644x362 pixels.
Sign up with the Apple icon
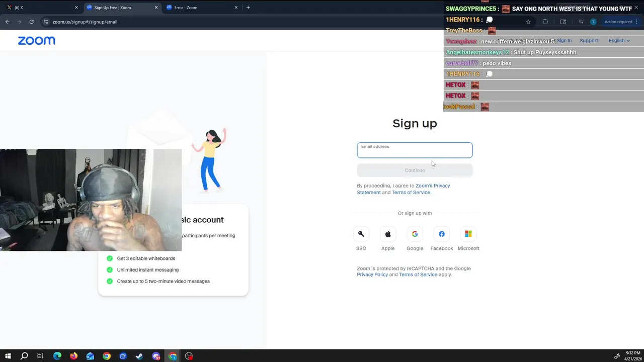point(388,234)
